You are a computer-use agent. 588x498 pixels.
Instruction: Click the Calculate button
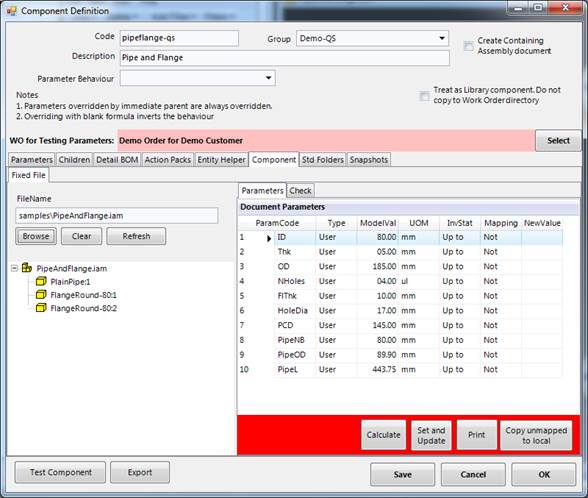pos(383,435)
